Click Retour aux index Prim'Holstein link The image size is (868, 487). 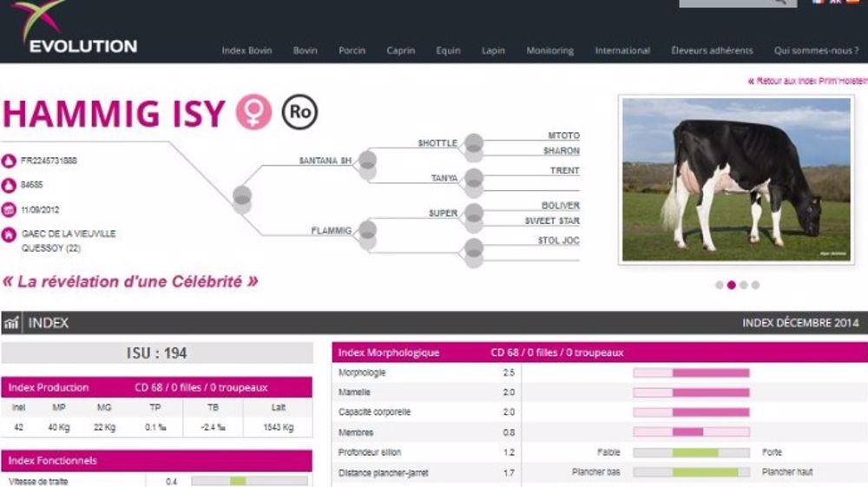click(x=808, y=82)
